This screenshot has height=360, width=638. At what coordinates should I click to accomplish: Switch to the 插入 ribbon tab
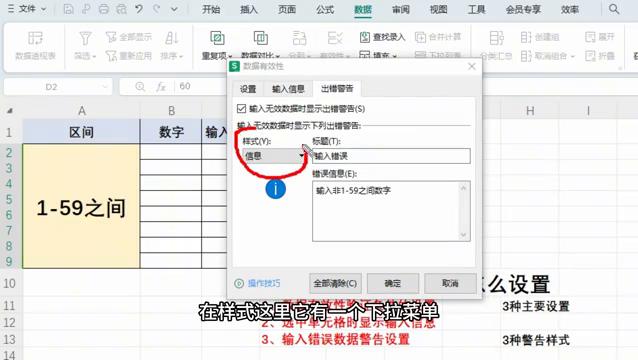click(249, 9)
